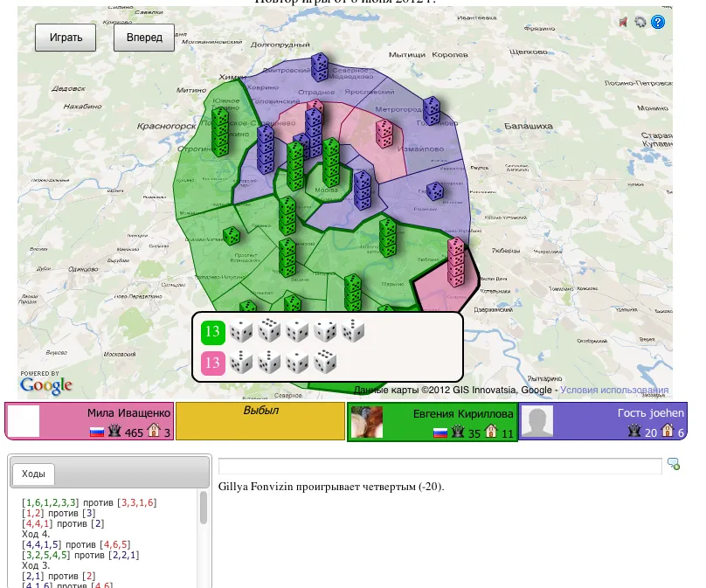
Task: Click the pink 13 score swatch
Action: [x=212, y=362]
